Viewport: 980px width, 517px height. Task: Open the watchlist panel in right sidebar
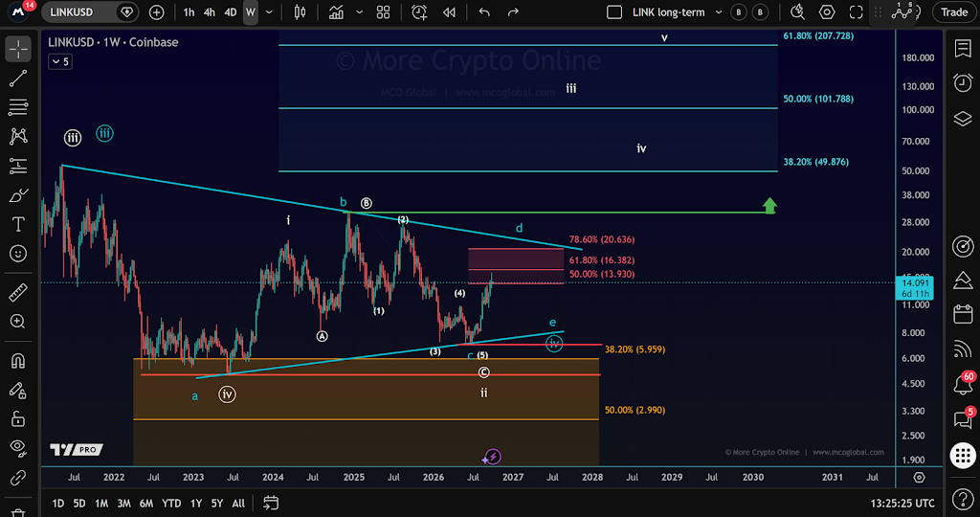click(x=963, y=48)
